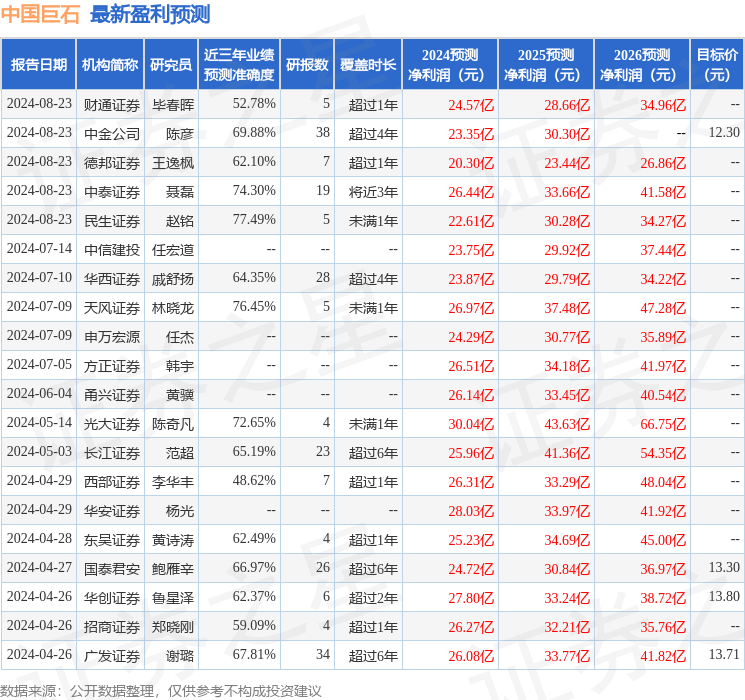Click the 最新盈利预测 heading
Viewport: 745px width, 700px height.
pyautogui.click(x=150, y=14)
